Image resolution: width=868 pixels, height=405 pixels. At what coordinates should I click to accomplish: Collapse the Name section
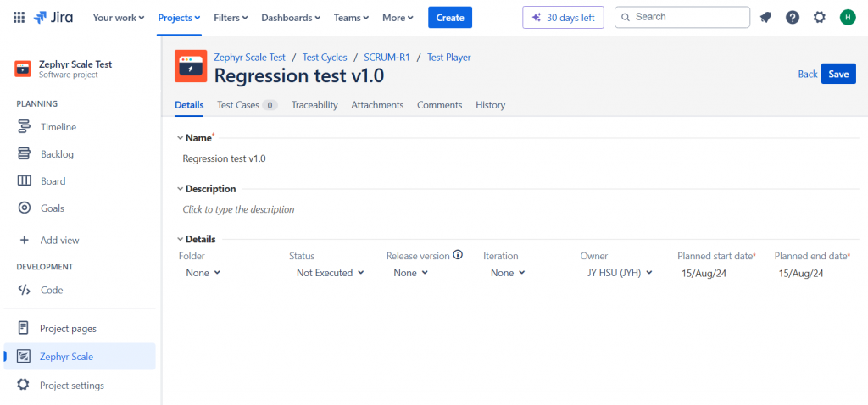180,137
